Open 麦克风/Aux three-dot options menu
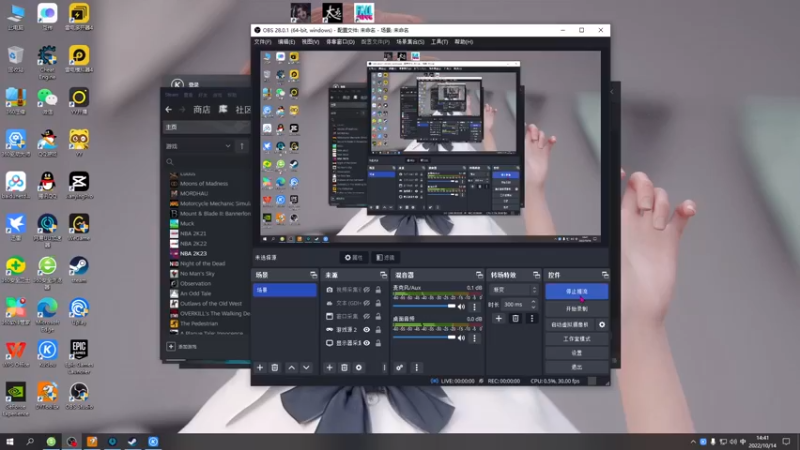This screenshot has width=800, height=450. click(474, 307)
